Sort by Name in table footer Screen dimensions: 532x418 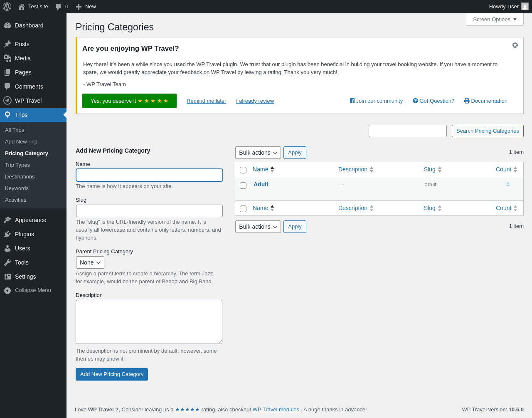[264, 208]
